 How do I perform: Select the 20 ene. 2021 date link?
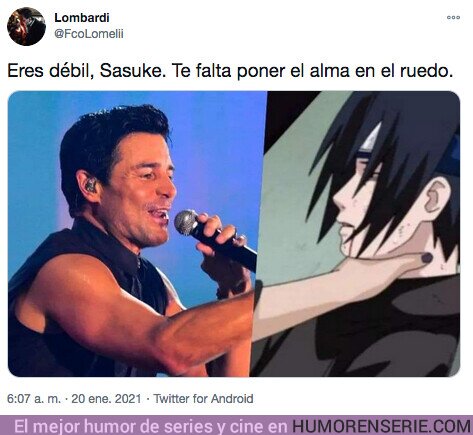tap(106, 398)
